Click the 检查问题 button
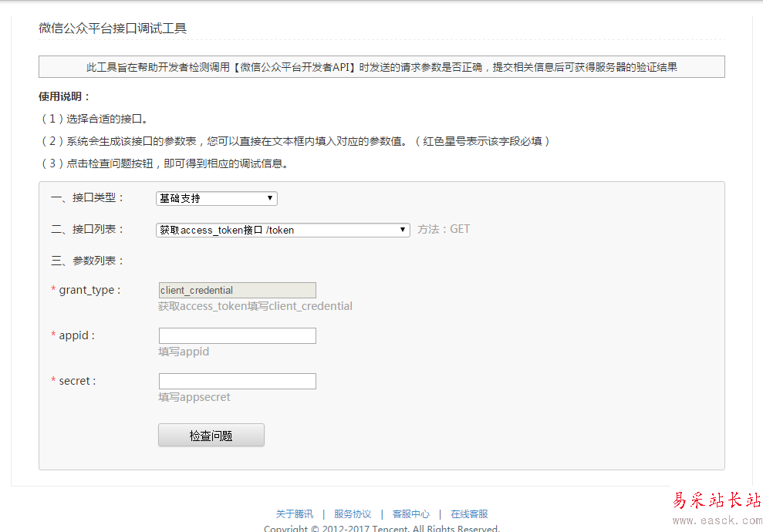The height and width of the screenshot is (532, 763). (x=211, y=435)
